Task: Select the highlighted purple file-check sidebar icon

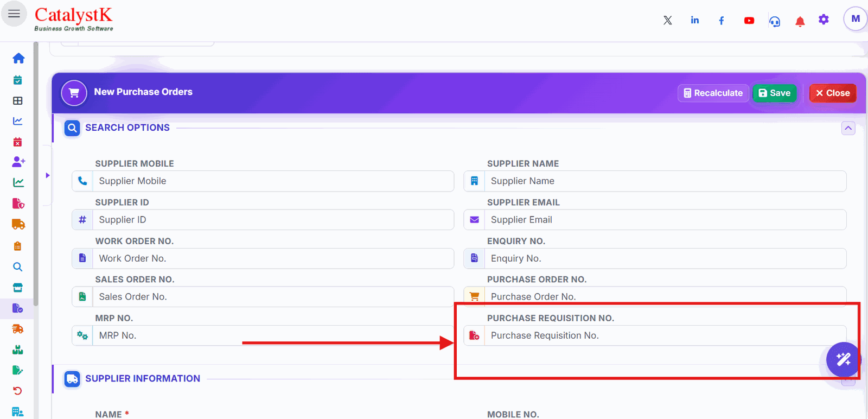Action: (18, 308)
